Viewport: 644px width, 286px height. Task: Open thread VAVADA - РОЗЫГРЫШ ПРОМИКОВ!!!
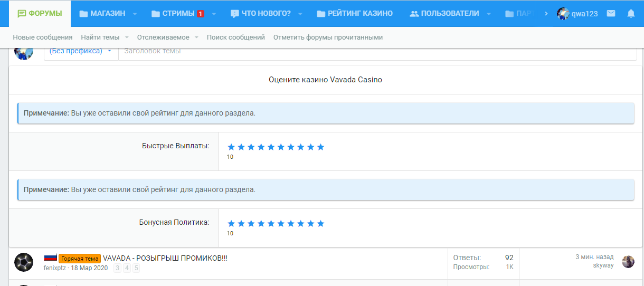(165, 258)
